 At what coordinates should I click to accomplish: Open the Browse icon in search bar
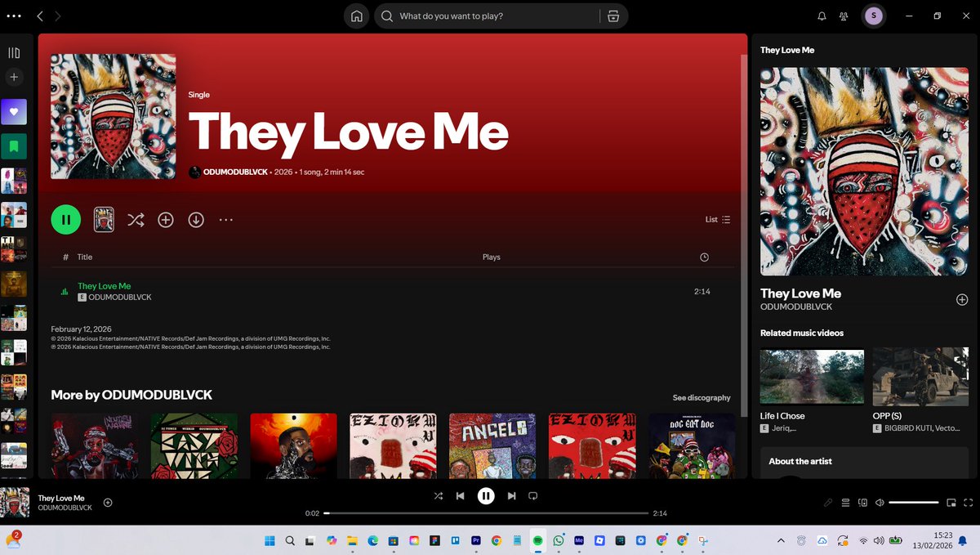click(613, 16)
